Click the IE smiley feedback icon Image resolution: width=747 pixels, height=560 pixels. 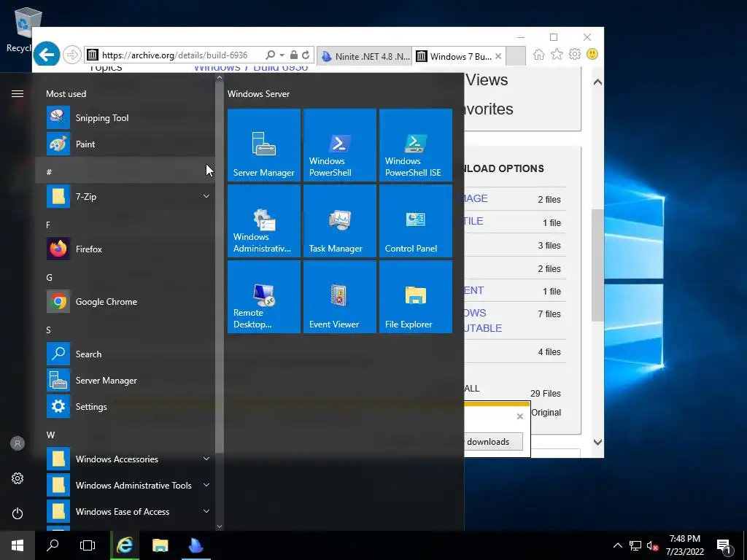tap(592, 54)
